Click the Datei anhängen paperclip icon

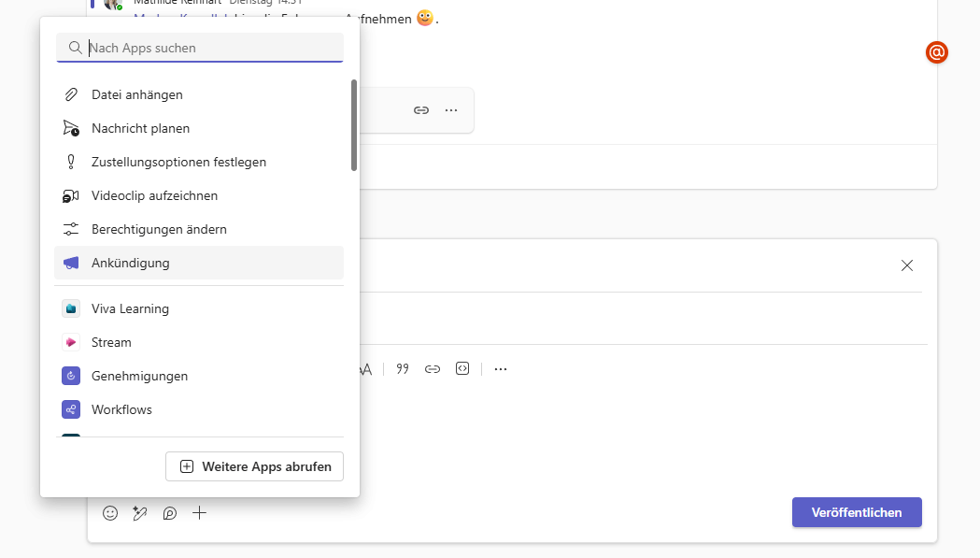pyautogui.click(x=71, y=94)
